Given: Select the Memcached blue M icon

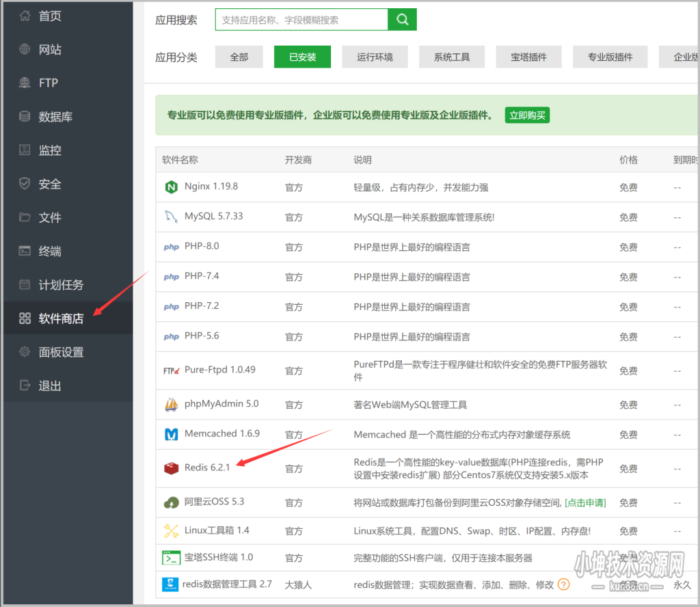Looking at the screenshot, I should click(x=171, y=434).
